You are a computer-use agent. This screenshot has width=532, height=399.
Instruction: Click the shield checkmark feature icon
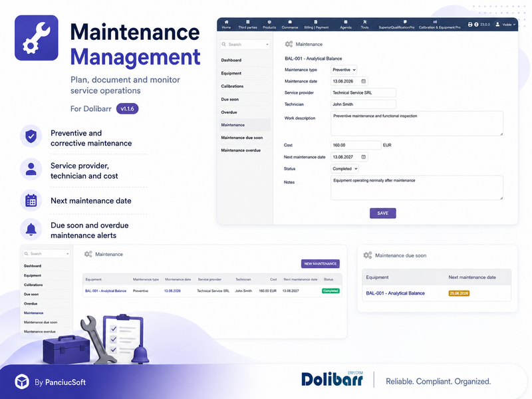pos(31,136)
